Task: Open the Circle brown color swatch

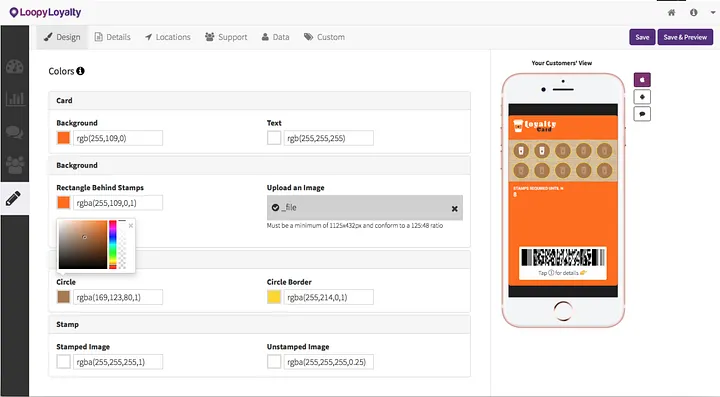Action: point(63,296)
